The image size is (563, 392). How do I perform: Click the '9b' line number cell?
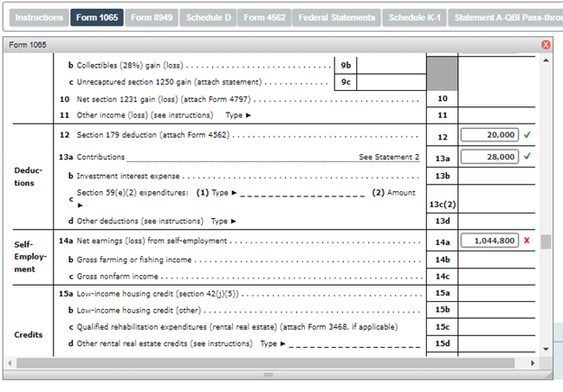tap(346, 65)
